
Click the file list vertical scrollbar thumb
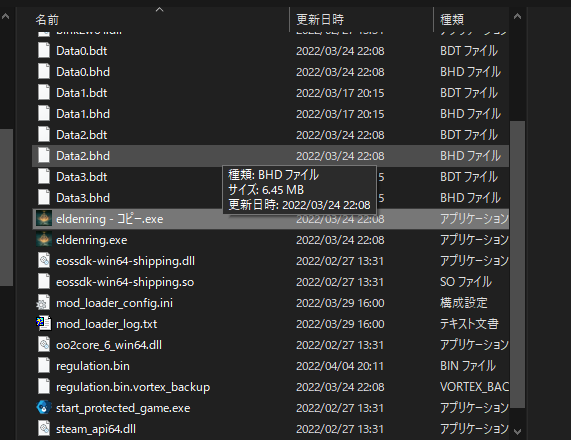point(517,264)
